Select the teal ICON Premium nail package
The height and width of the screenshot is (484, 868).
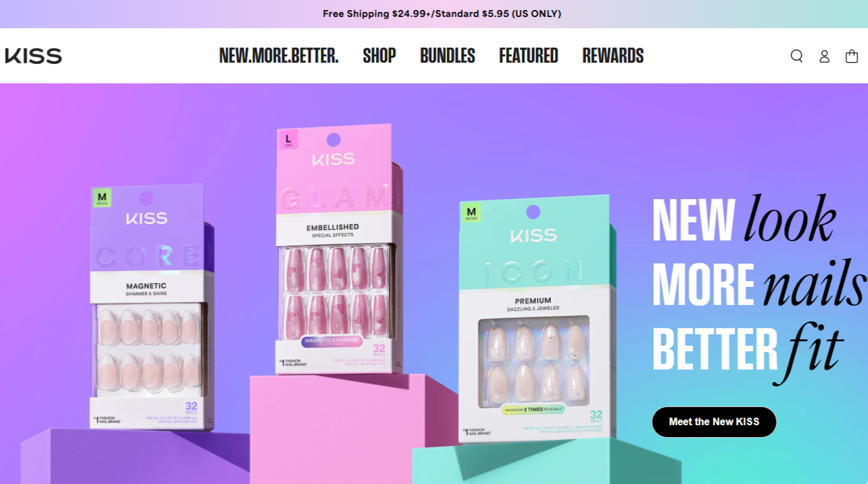537,318
